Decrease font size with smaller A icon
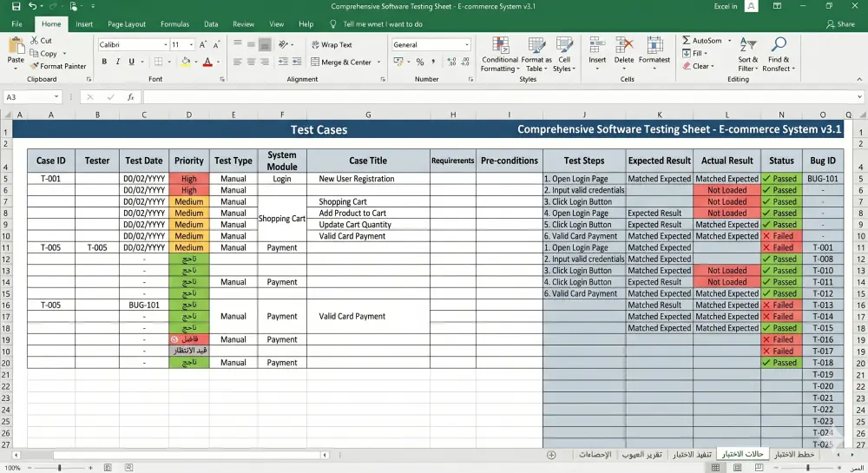The height and width of the screenshot is (473, 868). click(x=216, y=45)
